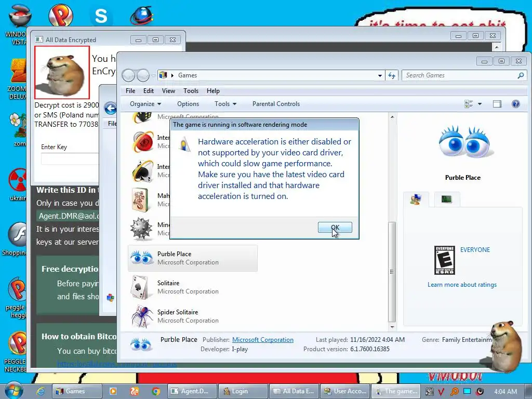Switch to User Acco... taskbar button
This screenshot has height=399, width=532.
(x=345, y=391)
